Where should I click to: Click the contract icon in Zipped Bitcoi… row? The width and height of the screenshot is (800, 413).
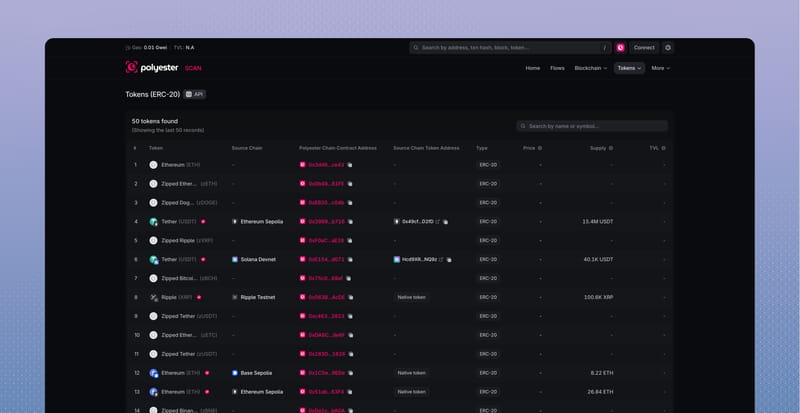pyautogui.click(x=303, y=278)
